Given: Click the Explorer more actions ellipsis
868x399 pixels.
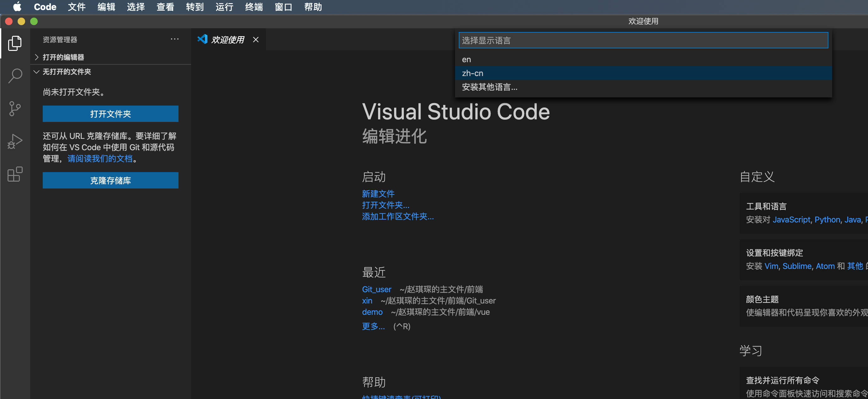Looking at the screenshot, I should point(174,39).
